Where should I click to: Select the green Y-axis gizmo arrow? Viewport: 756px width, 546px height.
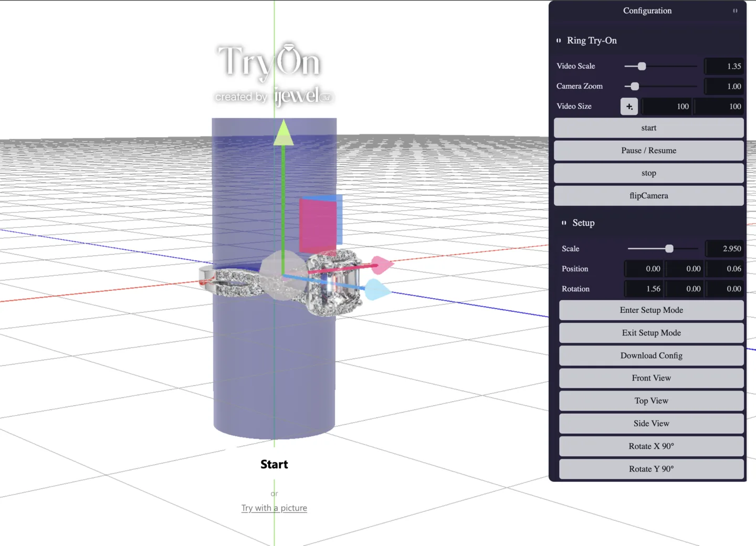point(283,132)
